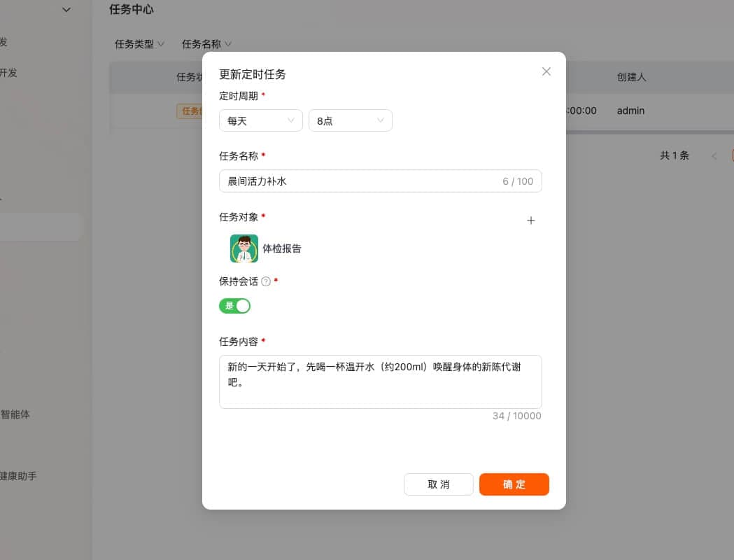734x560 pixels.
Task: Go to previous page arrow
Action: 714,156
